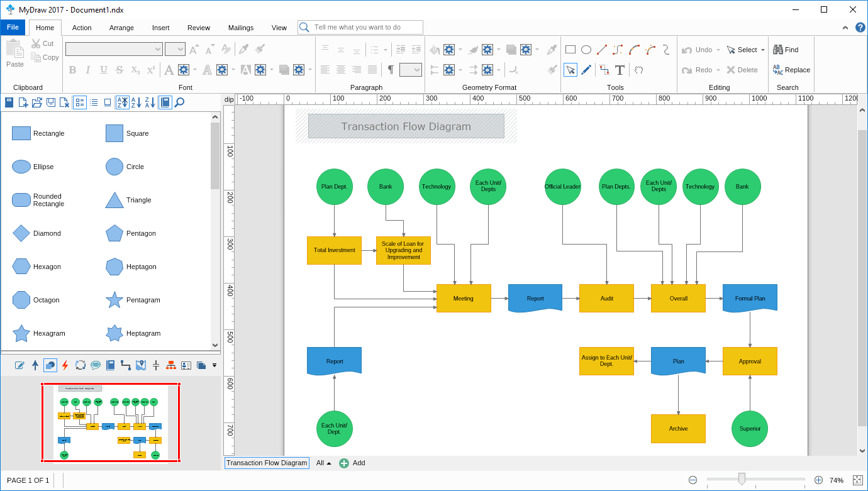Save the library in shapes panel
Viewport: 868px width, 491px height.
coord(50,102)
